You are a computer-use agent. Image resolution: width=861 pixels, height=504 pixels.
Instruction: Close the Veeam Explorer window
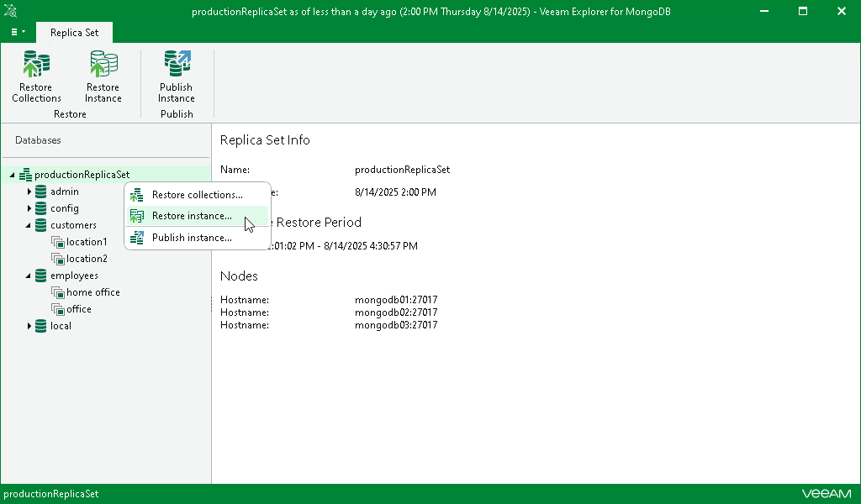(841, 11)
